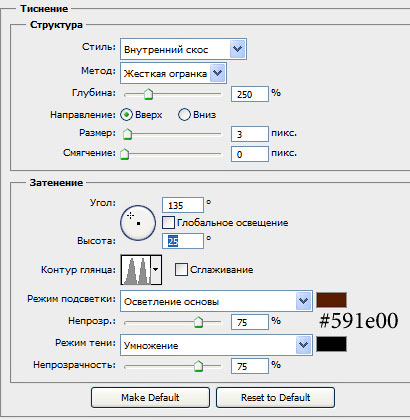Click the shadow Непрозрачность slider handle
The image size is (410, 420).
click(x=198, y=366)
